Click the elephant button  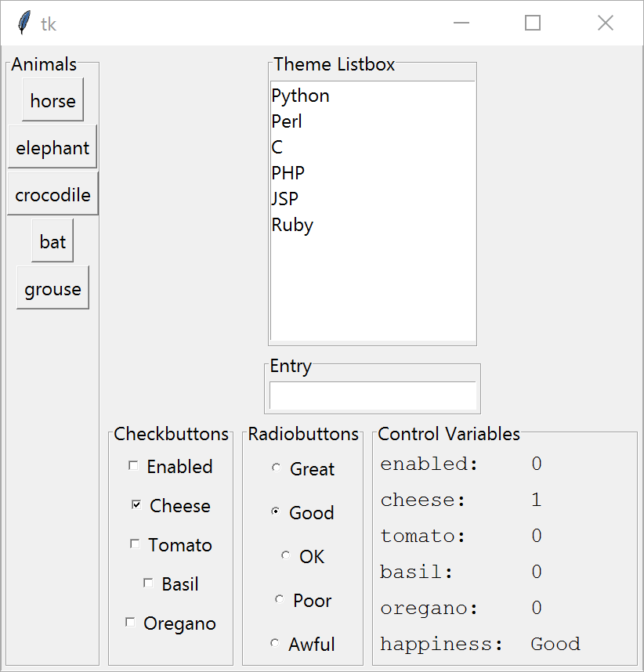(52, 147)
